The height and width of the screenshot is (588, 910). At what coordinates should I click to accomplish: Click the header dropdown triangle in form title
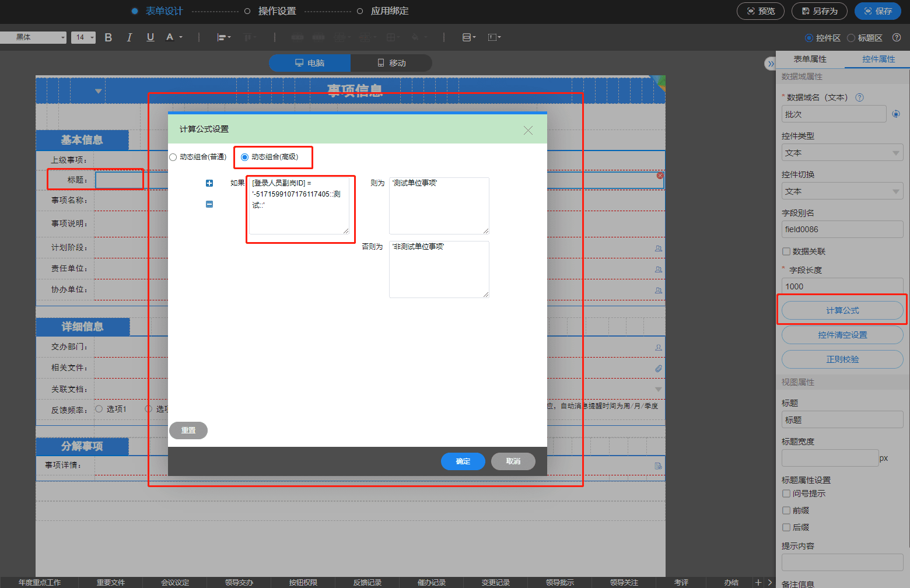click(98, 91)
